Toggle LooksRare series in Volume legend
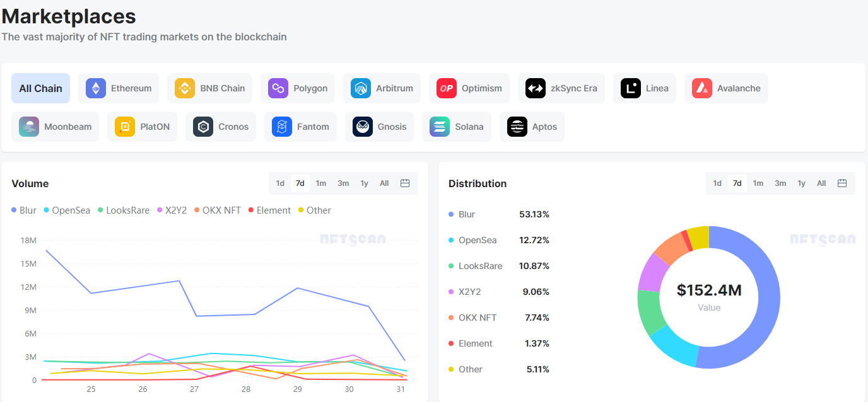 123,210
